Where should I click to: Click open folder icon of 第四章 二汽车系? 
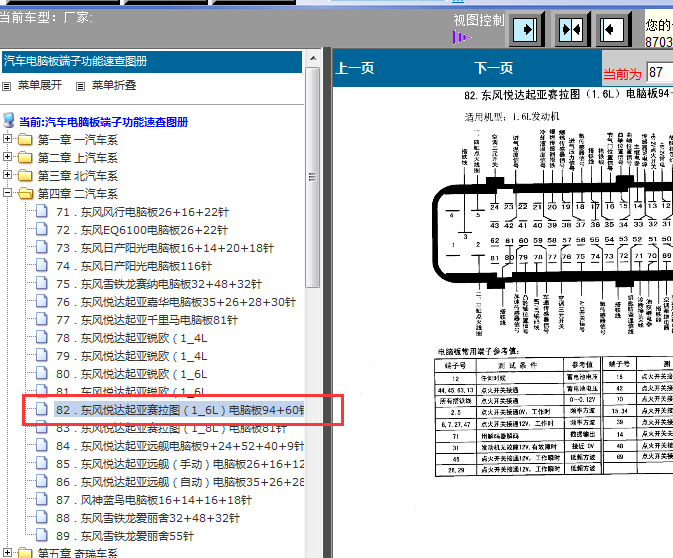(x=25, y=194)
